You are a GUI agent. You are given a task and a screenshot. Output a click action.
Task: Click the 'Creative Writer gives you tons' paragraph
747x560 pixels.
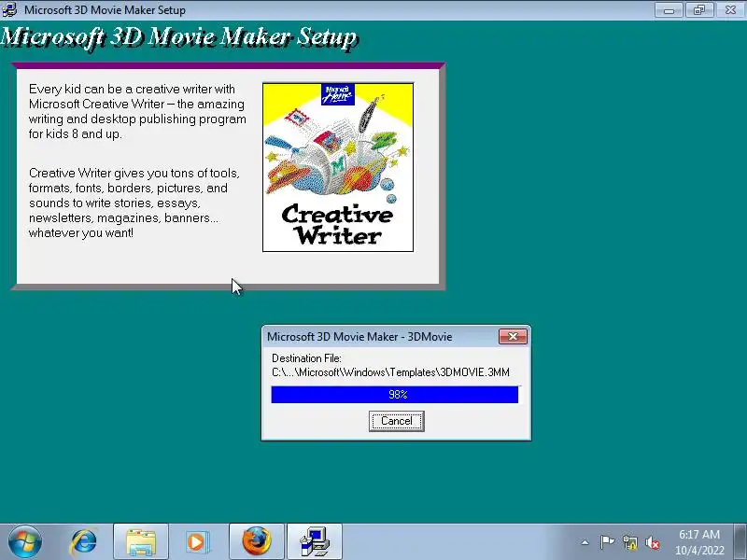point(134,203)
